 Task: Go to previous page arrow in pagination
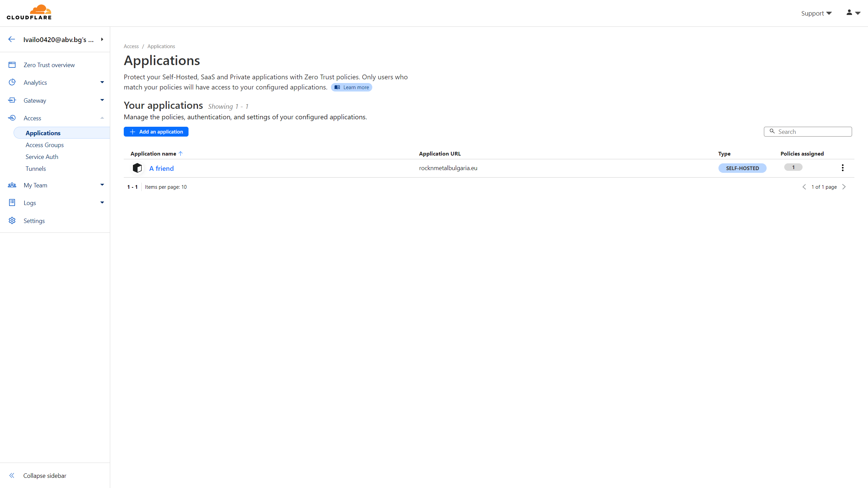pyautogui.click(x=804, y=187)
